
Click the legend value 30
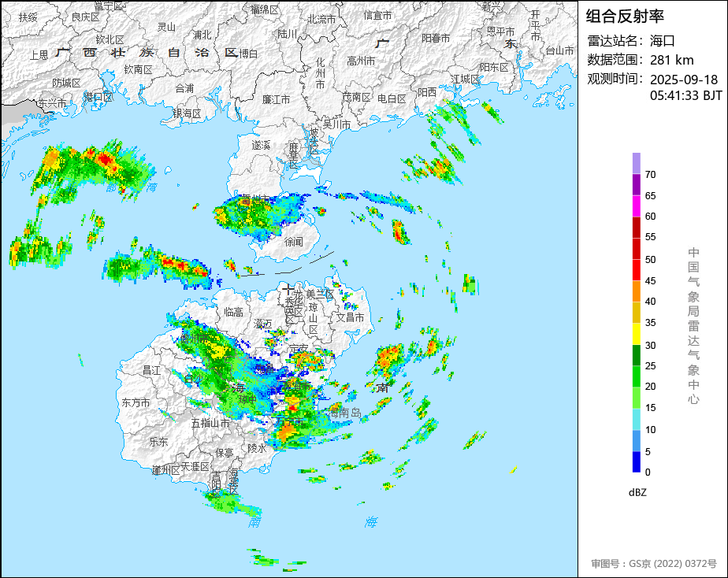pyautogui.click(x=651, y=345)
